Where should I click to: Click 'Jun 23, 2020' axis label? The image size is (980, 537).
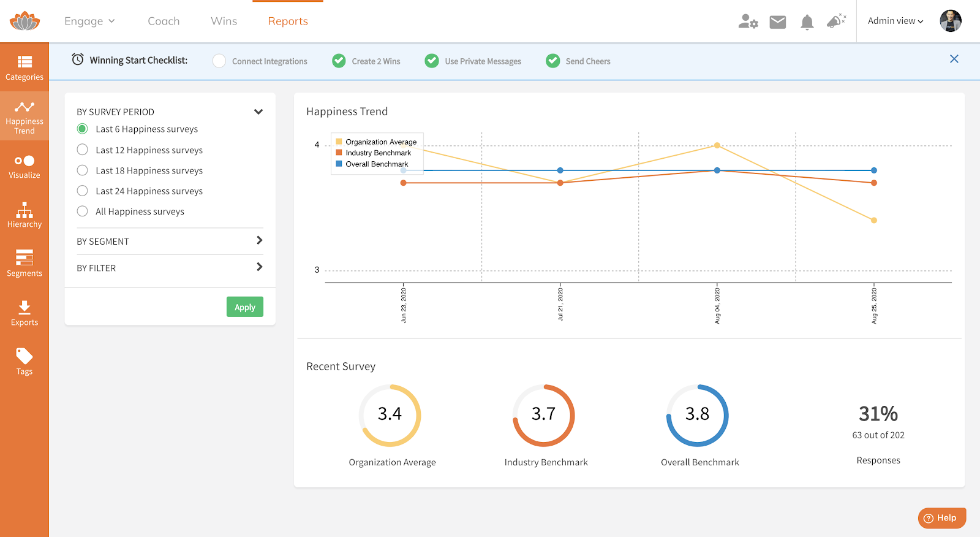[404, 305]
